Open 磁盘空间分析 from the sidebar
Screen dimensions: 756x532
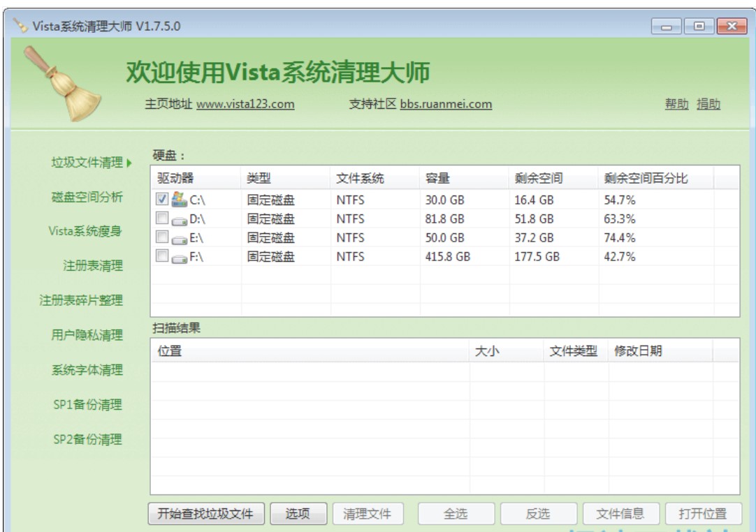click(87, 198)
